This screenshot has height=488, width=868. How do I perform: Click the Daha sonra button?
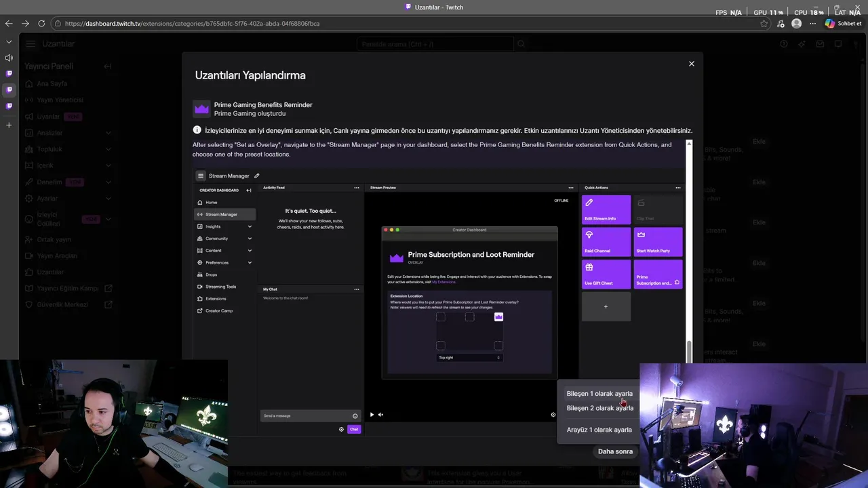click(x=615, y=451)
